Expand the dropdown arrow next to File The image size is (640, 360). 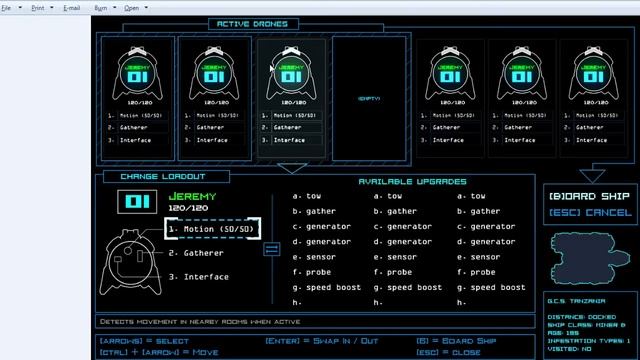coord(20,8)
